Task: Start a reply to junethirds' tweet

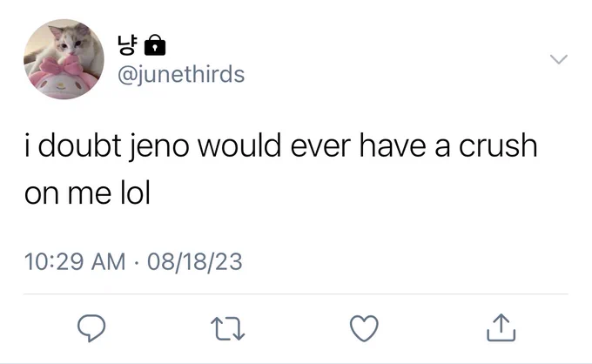Action: pos(91,328)
